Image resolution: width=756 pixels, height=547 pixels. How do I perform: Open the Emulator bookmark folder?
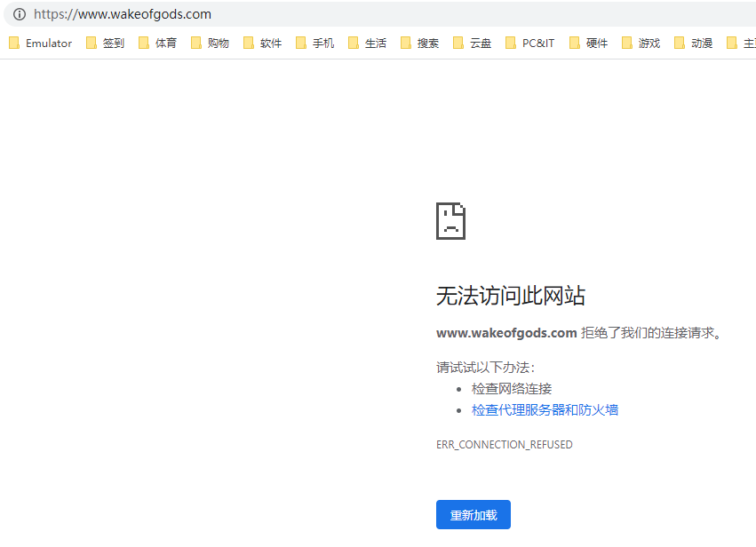(x=40, y=43)
